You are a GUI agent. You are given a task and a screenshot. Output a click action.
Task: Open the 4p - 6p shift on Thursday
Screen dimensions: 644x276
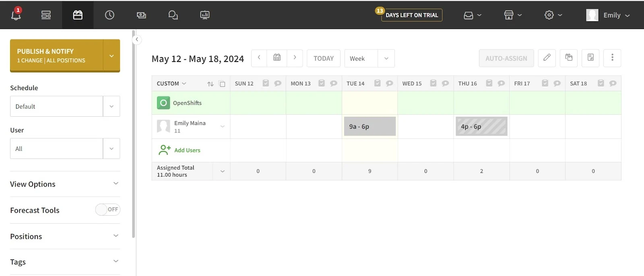click(x=481, y=126)
